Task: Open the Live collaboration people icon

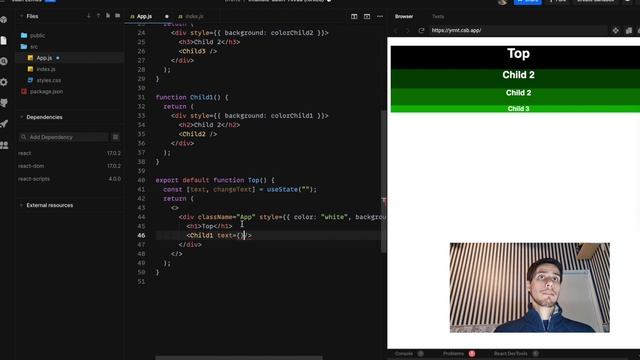Action: [4, 144]
